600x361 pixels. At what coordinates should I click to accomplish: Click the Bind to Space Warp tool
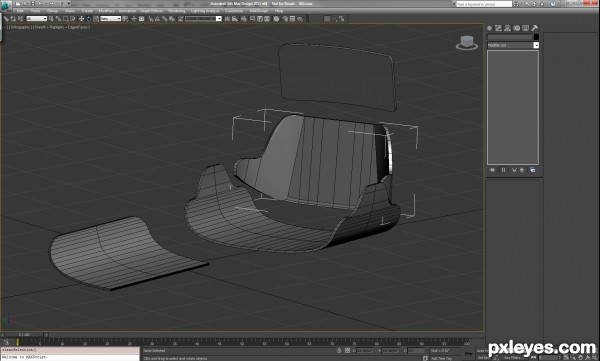(x=20, y=18)
